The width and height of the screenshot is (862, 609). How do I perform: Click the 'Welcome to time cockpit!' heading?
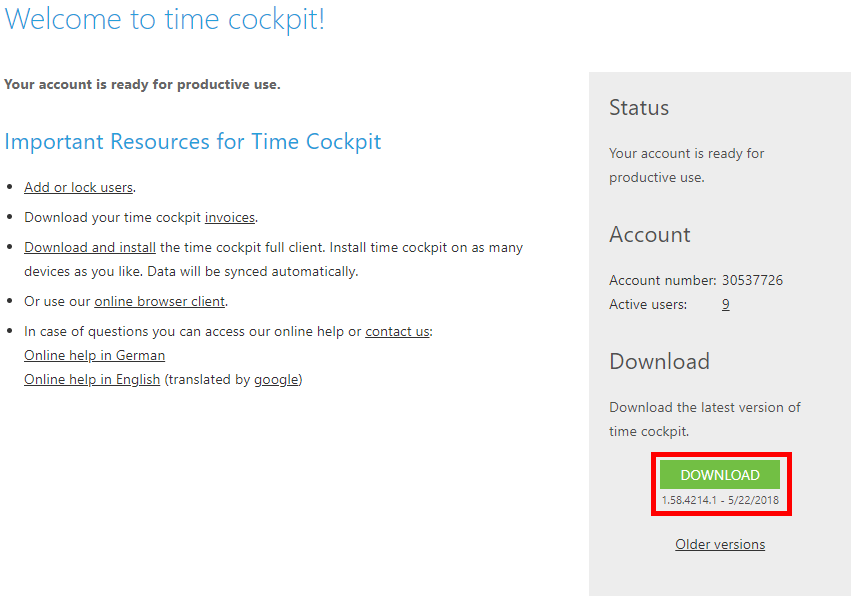pyautogui.click(x=165, y=19)
